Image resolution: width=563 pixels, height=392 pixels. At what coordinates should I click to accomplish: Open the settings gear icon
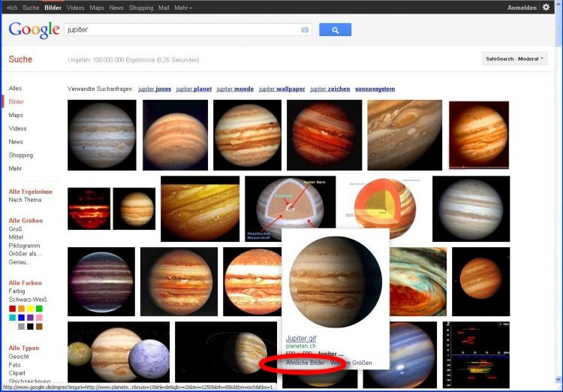tap(546, 8)
